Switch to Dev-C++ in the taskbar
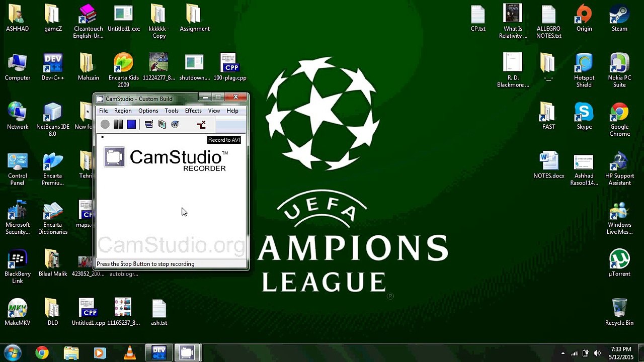The width and height of the screenshot is (644, 362). [x=159, y=353]
